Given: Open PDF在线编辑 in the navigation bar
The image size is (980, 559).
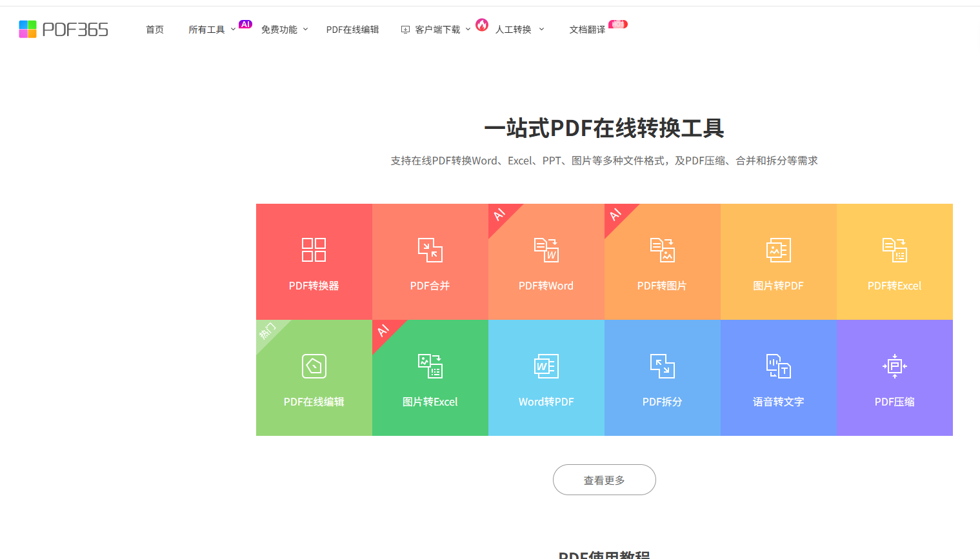Looking at the screenshot, I should 352,30.
